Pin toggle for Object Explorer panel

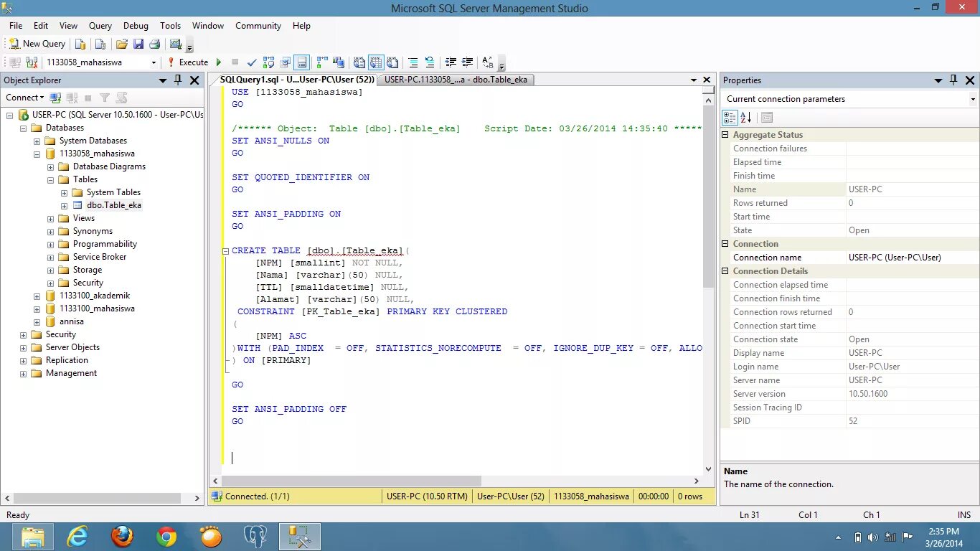tap(179, 80)
